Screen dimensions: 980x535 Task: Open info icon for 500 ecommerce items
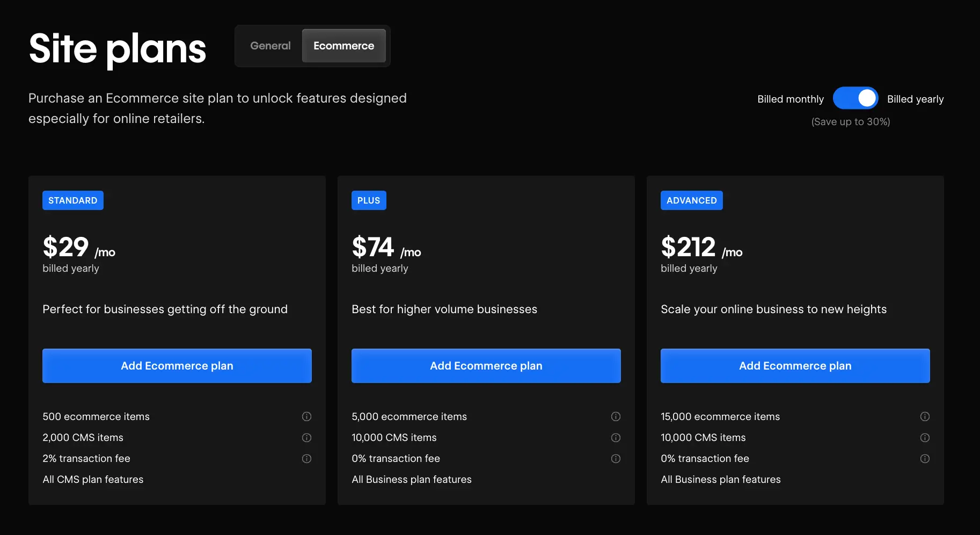click(306, 416)
